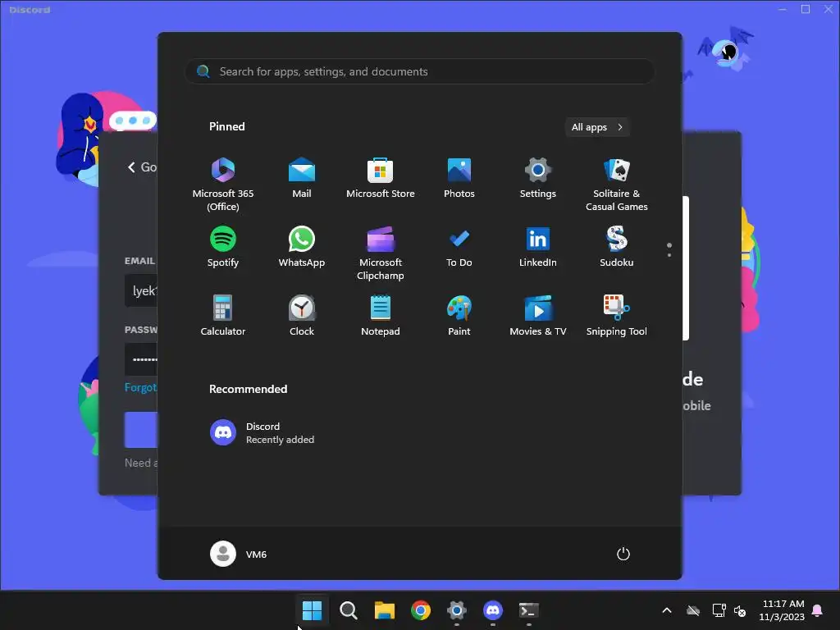Open pinned Settings app in Start menu

pos(538,178)
